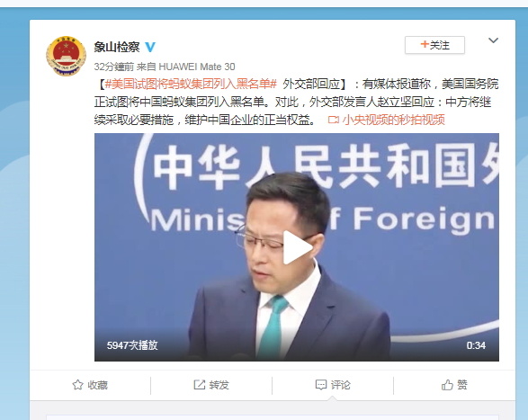Screen dimensions: 528x420
Task: Click the HUAWEI Mate 30 source link
Action: click(x=197, y=67)
